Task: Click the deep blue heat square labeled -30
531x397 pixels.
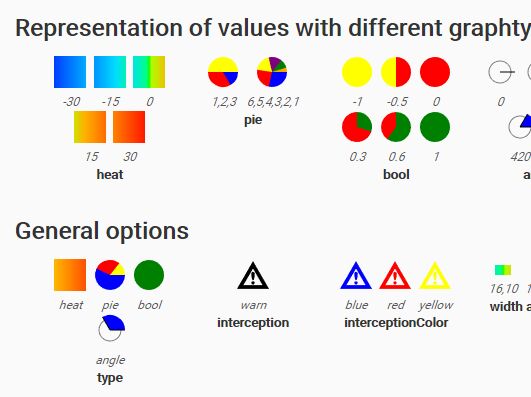Action: coord(70,72)
